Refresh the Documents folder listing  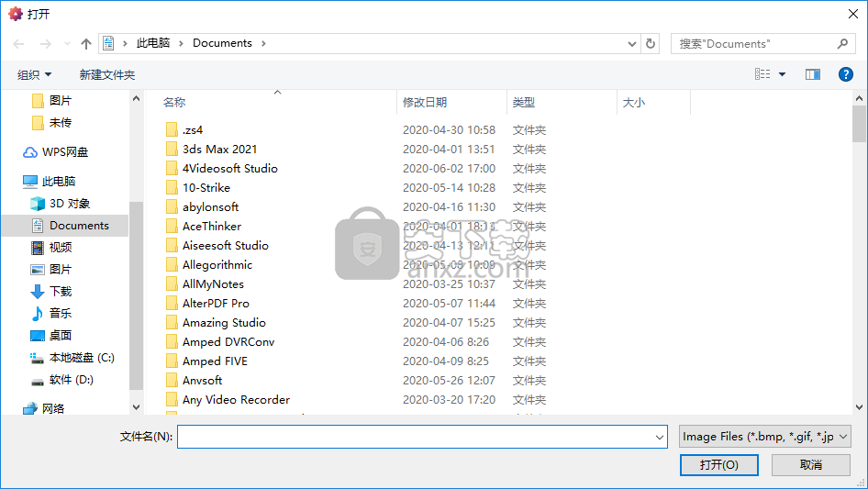[651, 43]
